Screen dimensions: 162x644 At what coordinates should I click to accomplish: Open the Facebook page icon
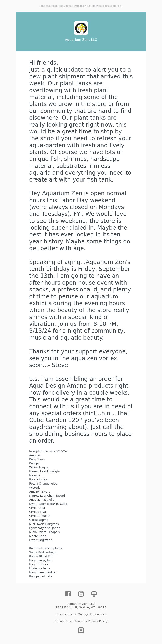click(x=68, y=594)
